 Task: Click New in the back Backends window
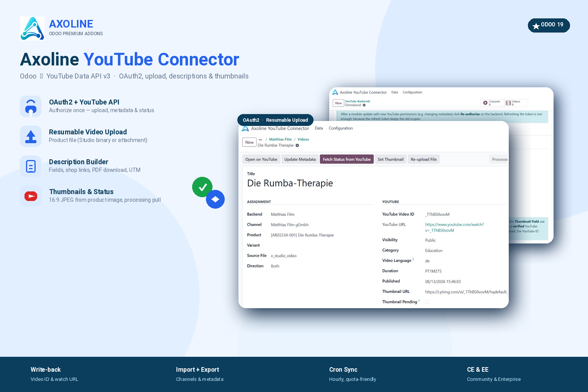coord(338,103)
